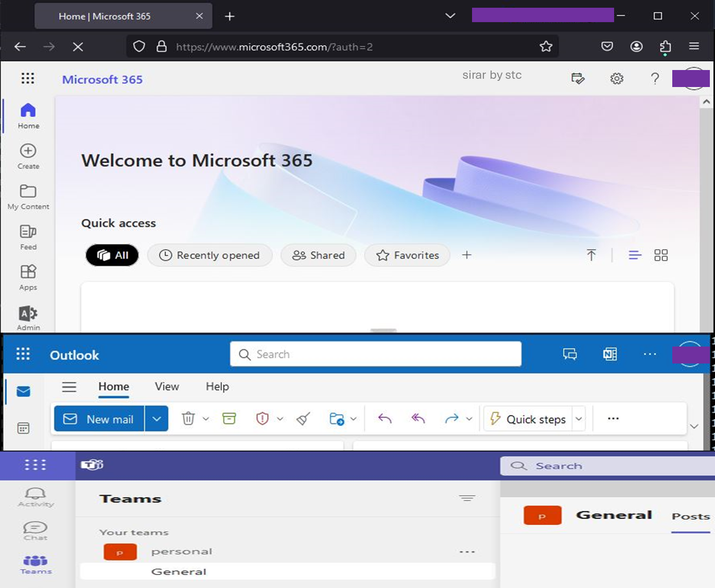Select Home in the Microsoft 365 sidebar
The image size is (715, 588).
28,116
